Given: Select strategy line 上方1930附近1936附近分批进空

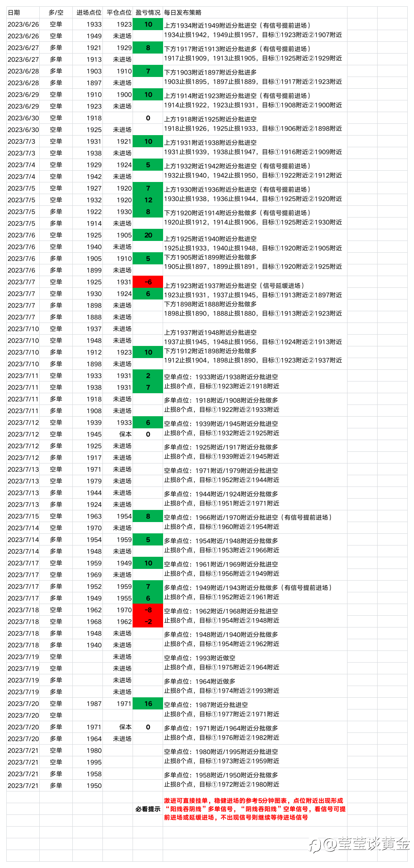Looking at the screenshot, I should tap(210, 189).
